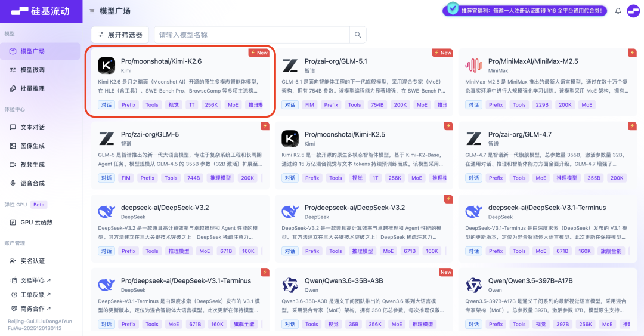Click the 1T tag on the Kimi-K2.5 card
This screenshot has width=644, height=336.
[376, 178]
